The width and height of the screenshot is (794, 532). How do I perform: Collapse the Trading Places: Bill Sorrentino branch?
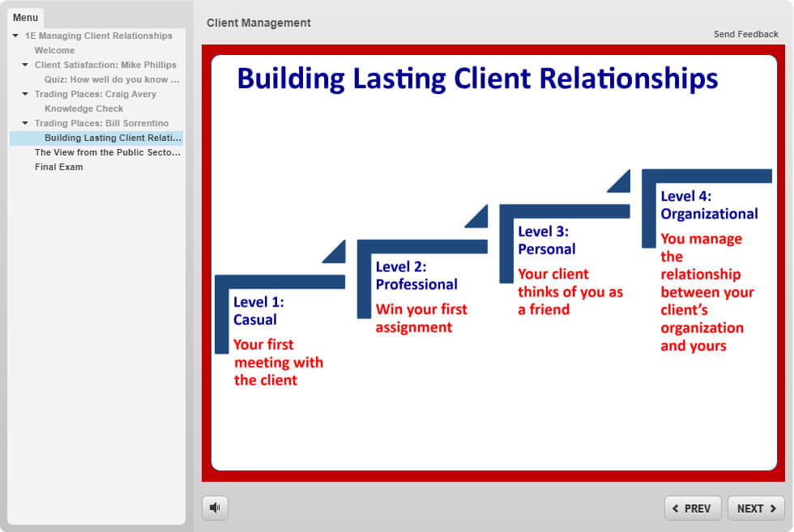coord(25,123)
